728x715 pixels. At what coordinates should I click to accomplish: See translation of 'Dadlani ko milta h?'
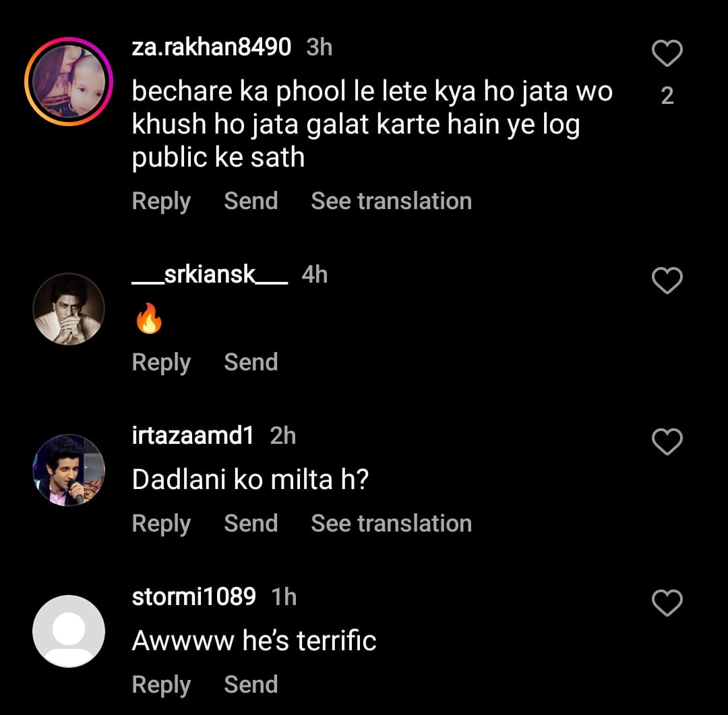click(391, 523)
